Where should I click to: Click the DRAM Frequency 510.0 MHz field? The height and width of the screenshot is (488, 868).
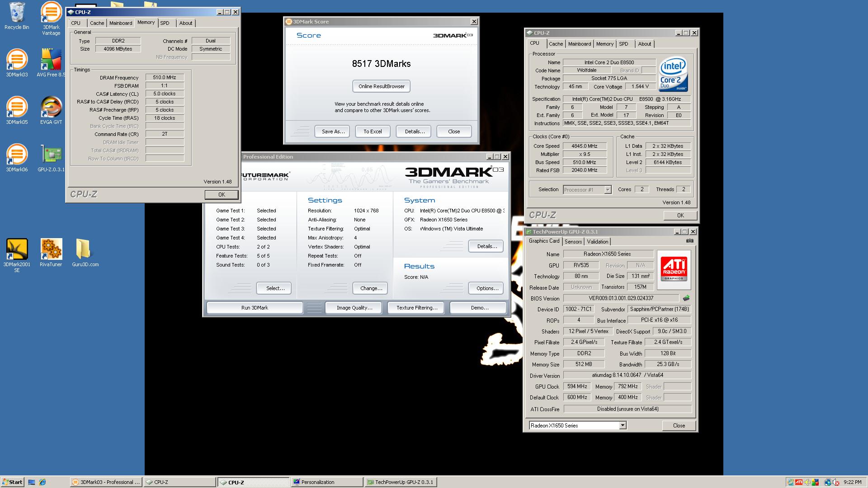point(165,78)
